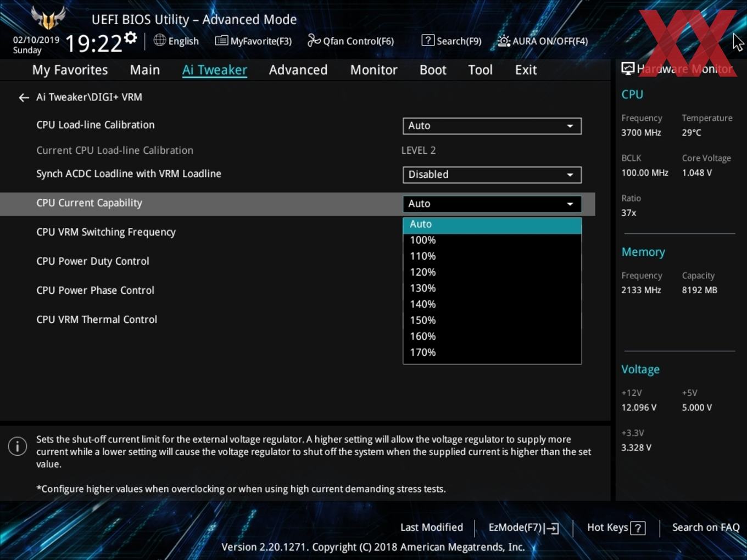747x560 pixels.
Task: Open Search(F9)
Action: [451, 41]
